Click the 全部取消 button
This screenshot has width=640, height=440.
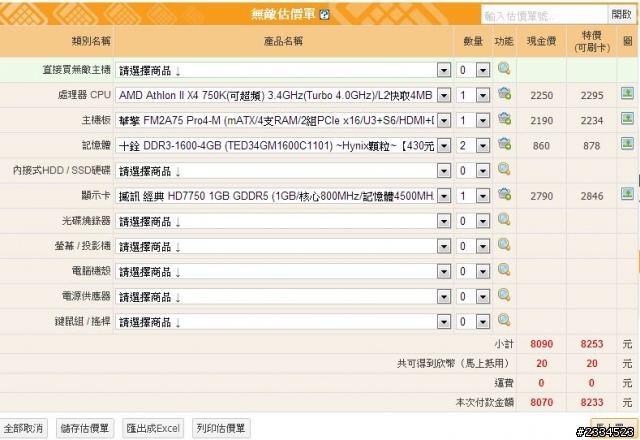tap(23, 428)
